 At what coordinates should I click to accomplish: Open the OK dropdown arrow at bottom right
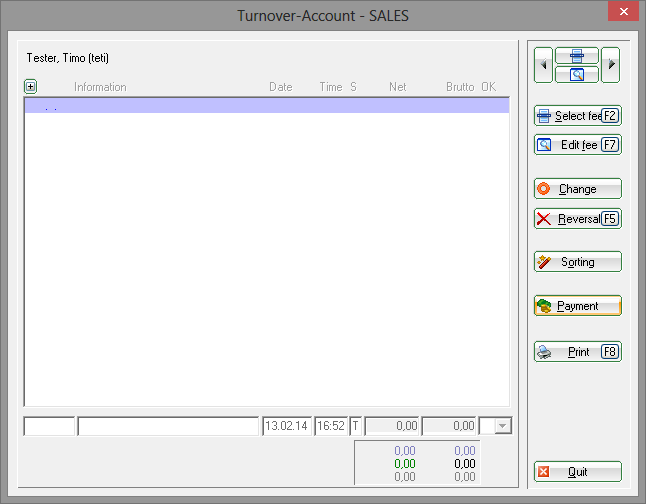pyautogui.click(x=503, y=426)
